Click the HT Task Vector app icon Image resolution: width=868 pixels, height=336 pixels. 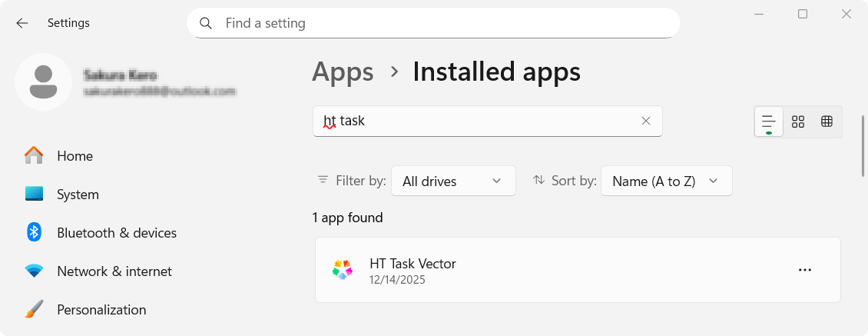coord(343,270)
